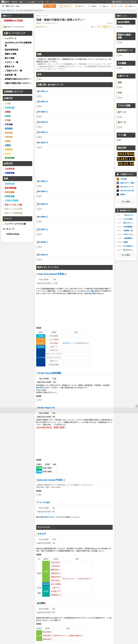Viewport: 138px width, 644px height.
Task: Open Cielo Estrellado(半音低い) heading link
Action: [52, 274]
